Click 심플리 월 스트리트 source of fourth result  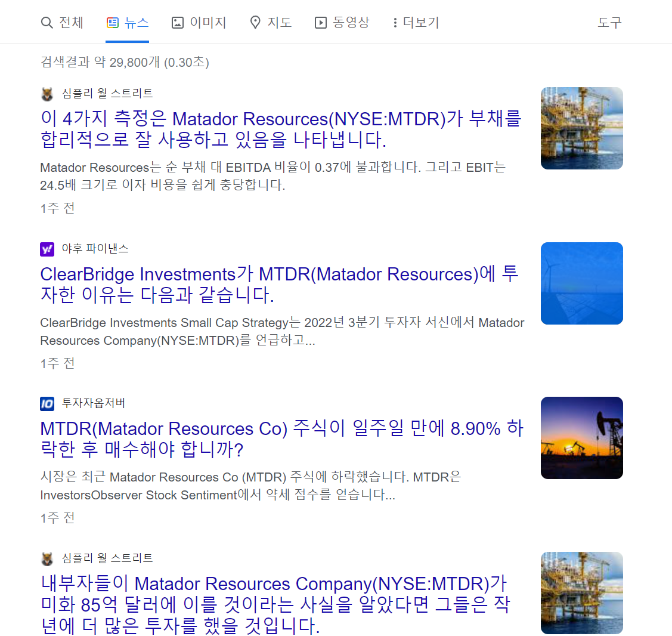point(107,558)
